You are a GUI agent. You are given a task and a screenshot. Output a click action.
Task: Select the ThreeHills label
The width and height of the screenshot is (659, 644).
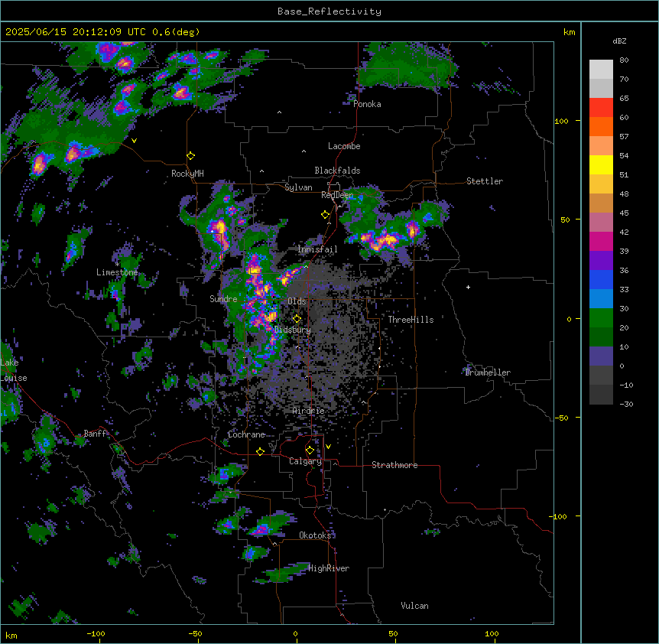pos(411,320)
